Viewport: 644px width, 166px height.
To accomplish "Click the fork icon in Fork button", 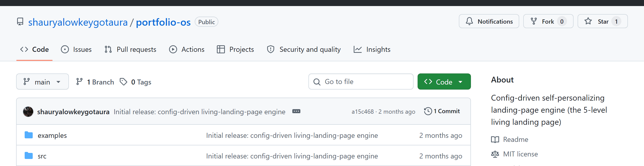I will 534,21.
